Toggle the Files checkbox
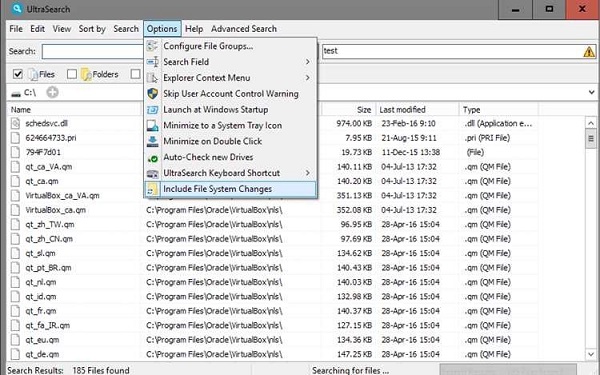The width and height of the screenshot is (600, 375). pos(18,74)
